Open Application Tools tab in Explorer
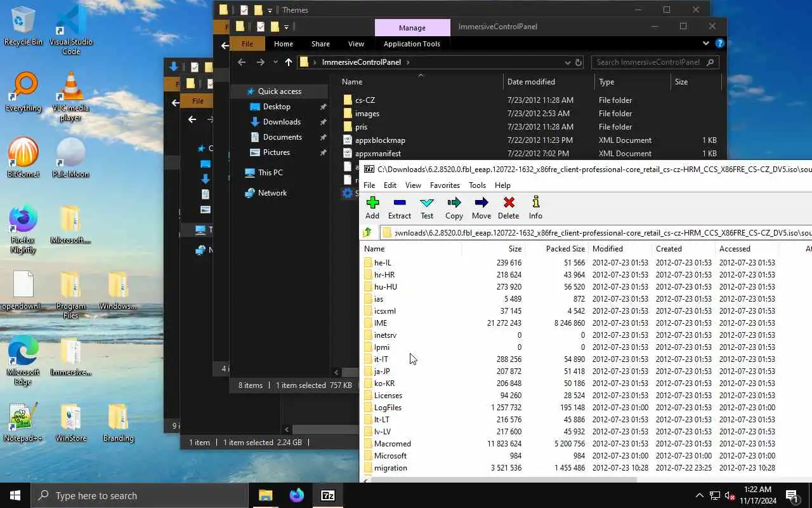 412,44
